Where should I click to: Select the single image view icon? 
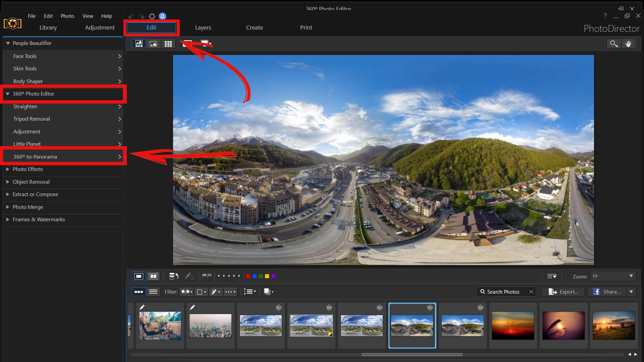tap(153, 43)
